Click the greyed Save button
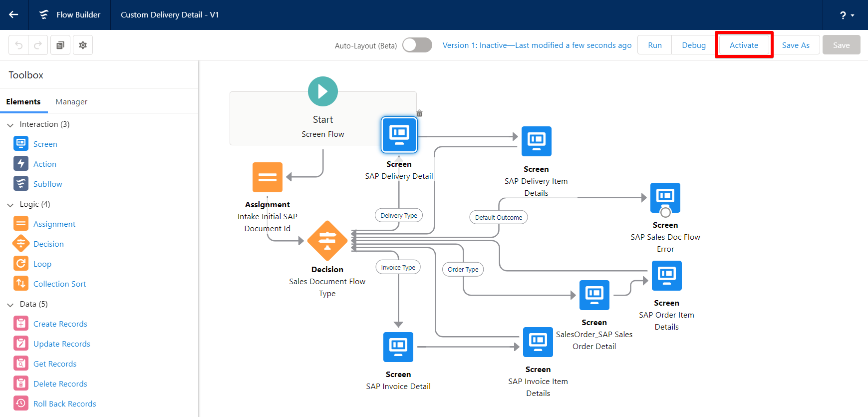The height and width of the screenshot is (417, 868). pos(841,45)
